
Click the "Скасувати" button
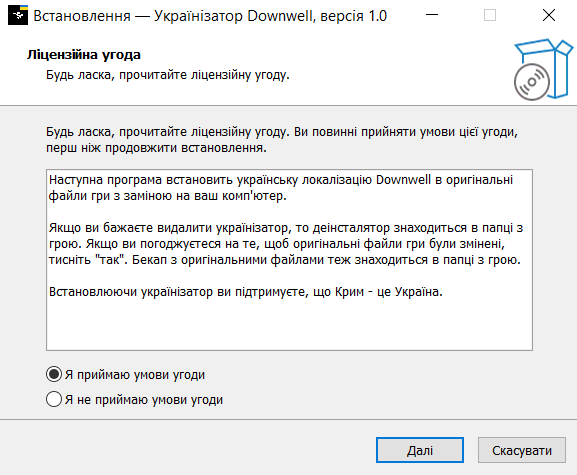coord(522,450)
